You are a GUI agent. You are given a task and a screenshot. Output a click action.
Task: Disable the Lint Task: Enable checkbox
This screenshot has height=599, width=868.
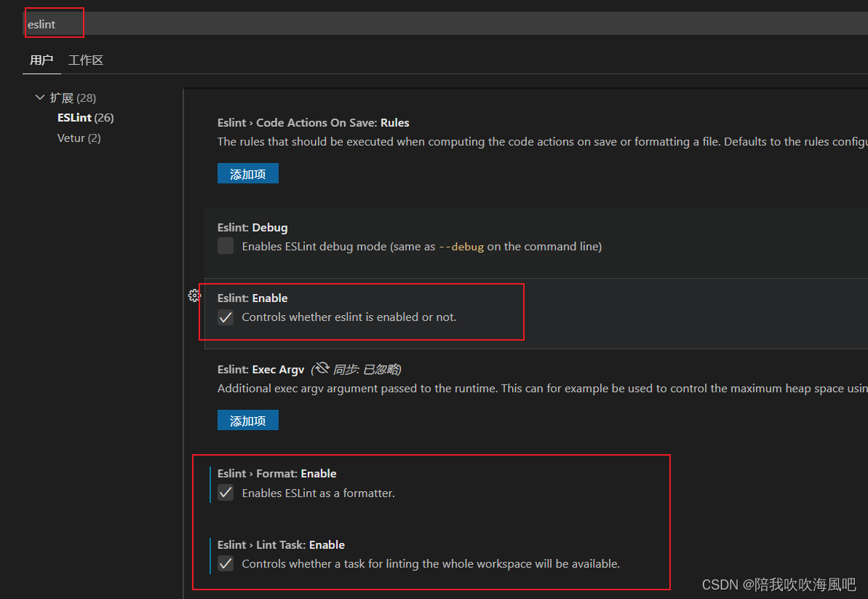226,564
